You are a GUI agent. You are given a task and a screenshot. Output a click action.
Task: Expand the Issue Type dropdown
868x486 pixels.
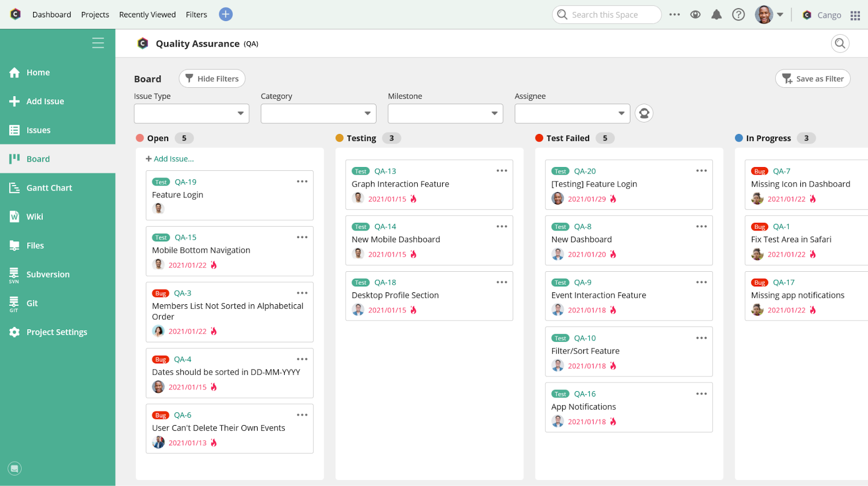pos(192,113)
